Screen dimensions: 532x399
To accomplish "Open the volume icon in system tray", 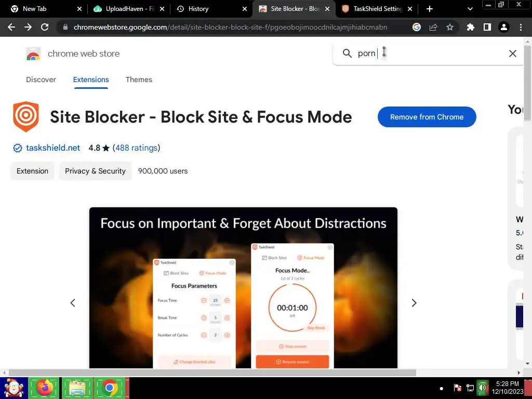I will (x=482, y=388).
